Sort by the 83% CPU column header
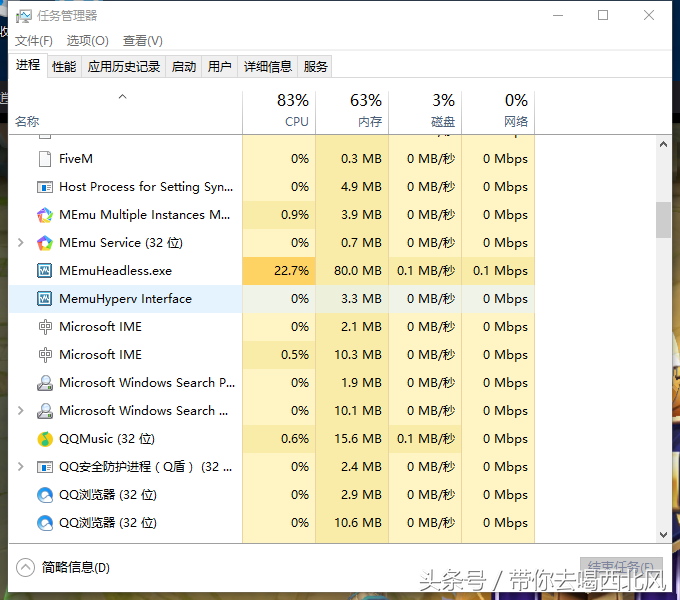680x600 pixels. point(279,112)
